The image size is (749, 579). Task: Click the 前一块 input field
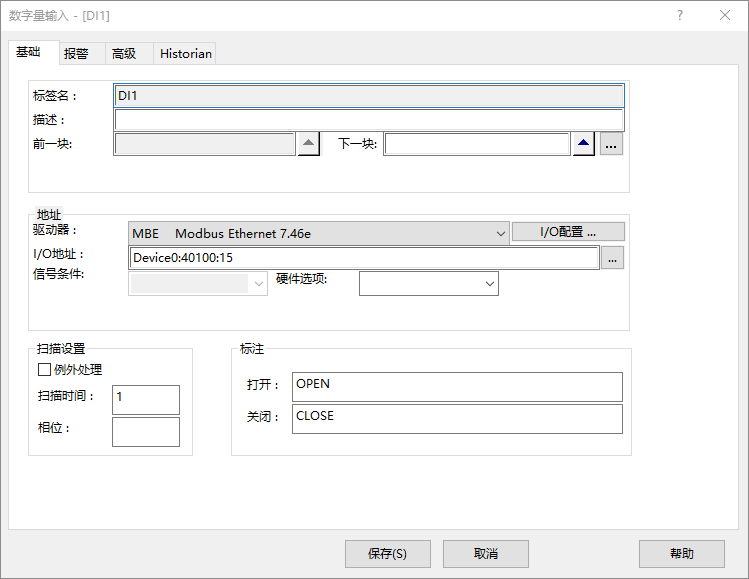(x=204, y=144)
